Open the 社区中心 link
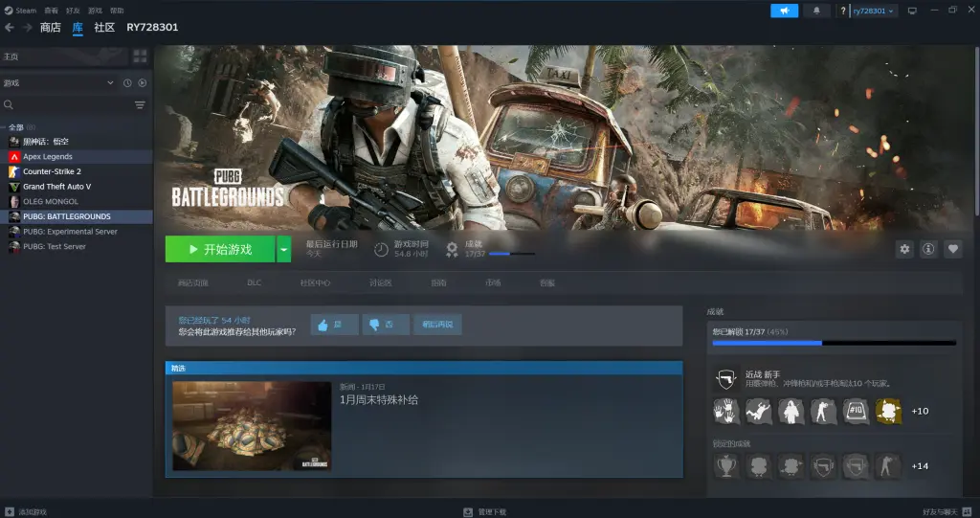980x518 pixels. [x=315, y=283]
